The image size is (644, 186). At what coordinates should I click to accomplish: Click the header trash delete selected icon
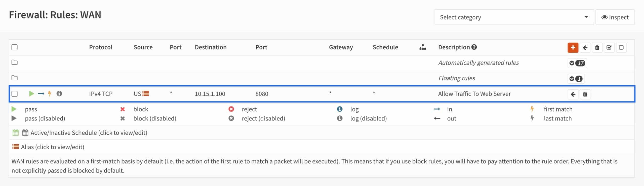click(597, 48)
